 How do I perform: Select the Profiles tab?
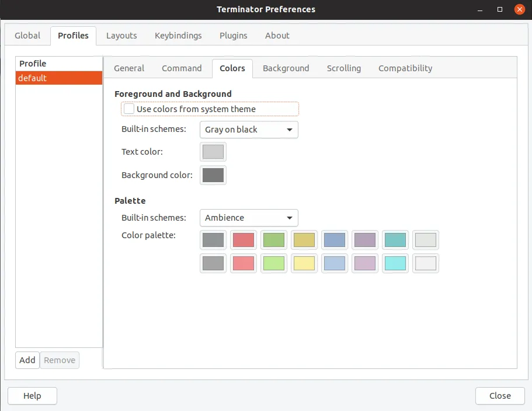tap(73, 36)
